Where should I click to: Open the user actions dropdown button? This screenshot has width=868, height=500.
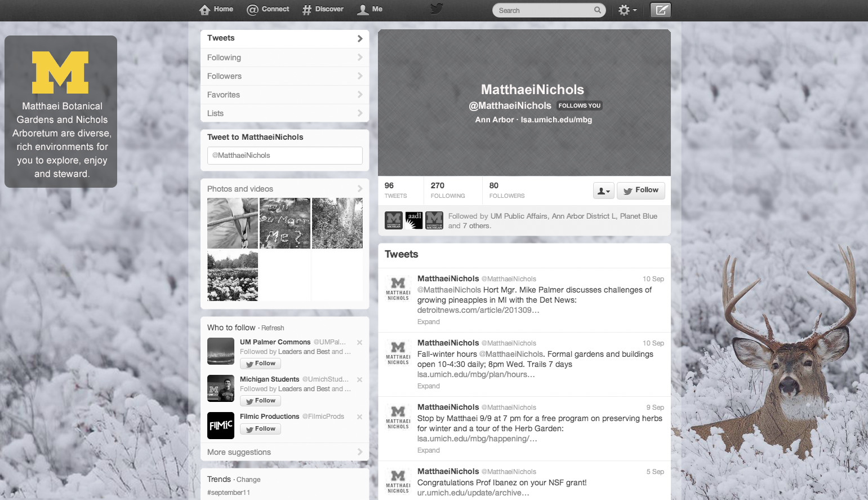[603, 191]
